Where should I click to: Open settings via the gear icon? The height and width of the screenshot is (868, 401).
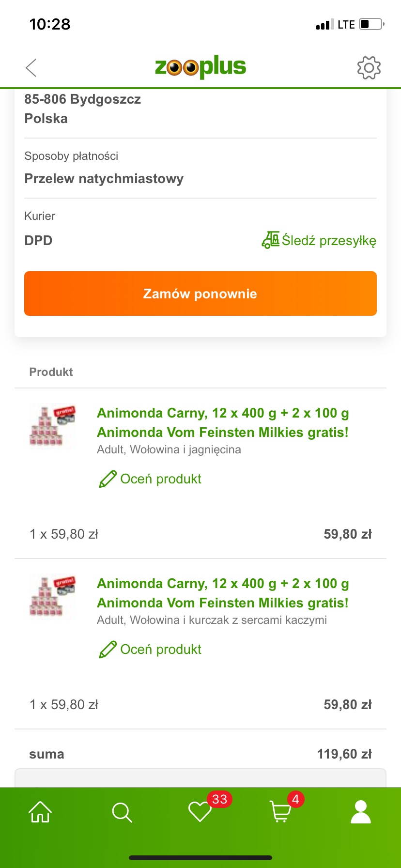pyautogui.click(x=369, y=68)
